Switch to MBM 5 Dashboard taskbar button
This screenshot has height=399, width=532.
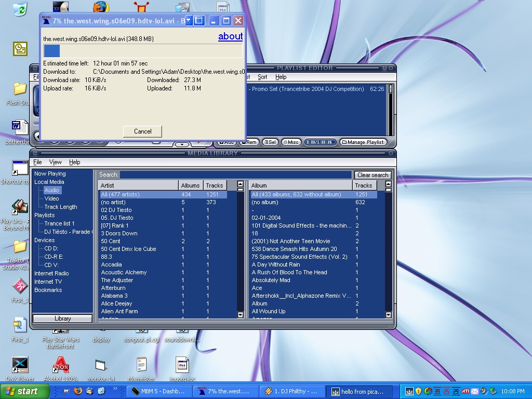tap(159, 391)
